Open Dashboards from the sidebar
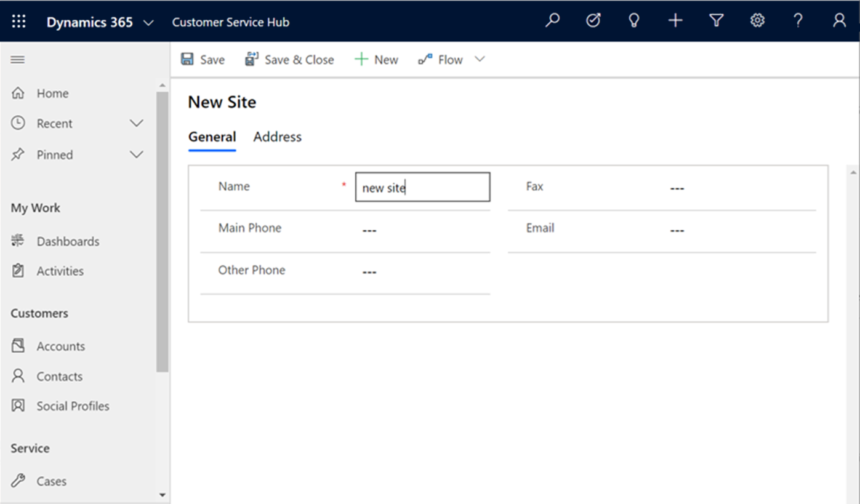860x504 pixels. coord(68,241)
